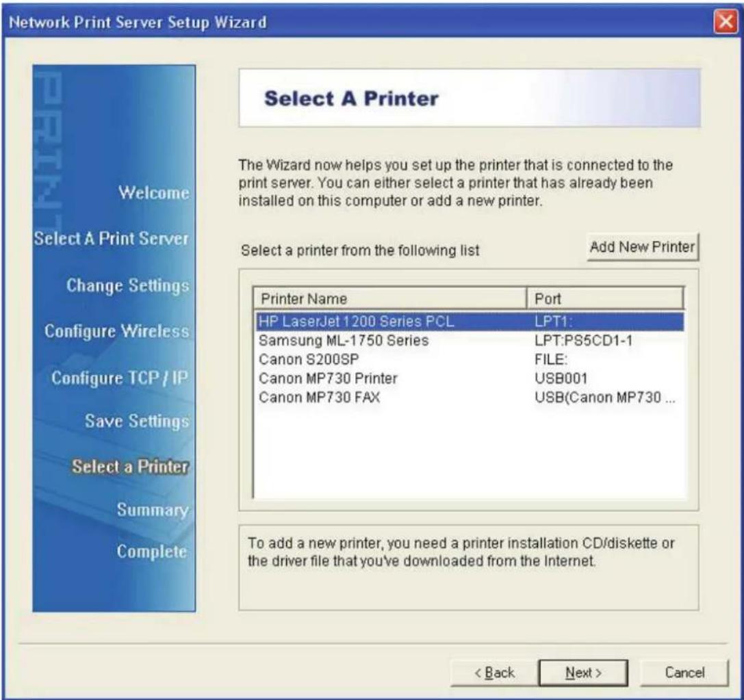Open the Save Settings step
This screenshot has width=744, height=700.
pos(137,421)
